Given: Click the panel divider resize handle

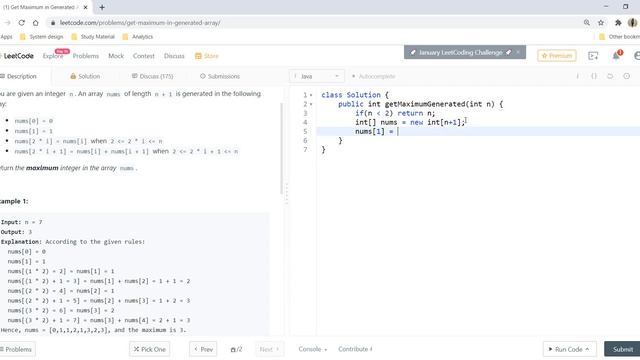Looking at the screenshot, I should pos(287,194).
